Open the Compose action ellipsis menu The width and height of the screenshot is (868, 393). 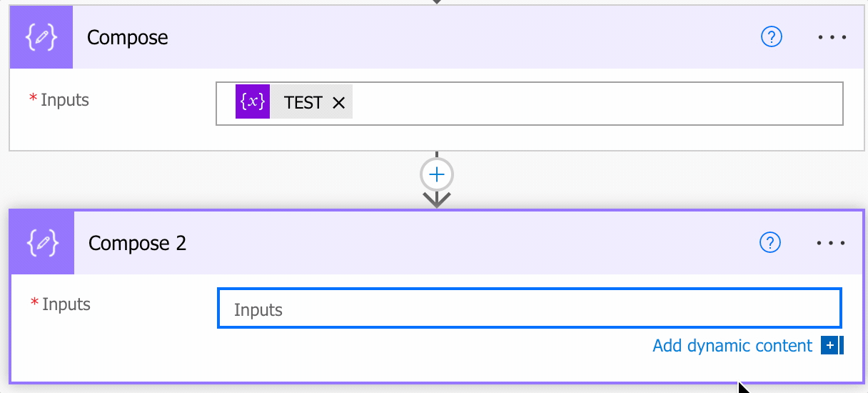(x=832, y=37)
